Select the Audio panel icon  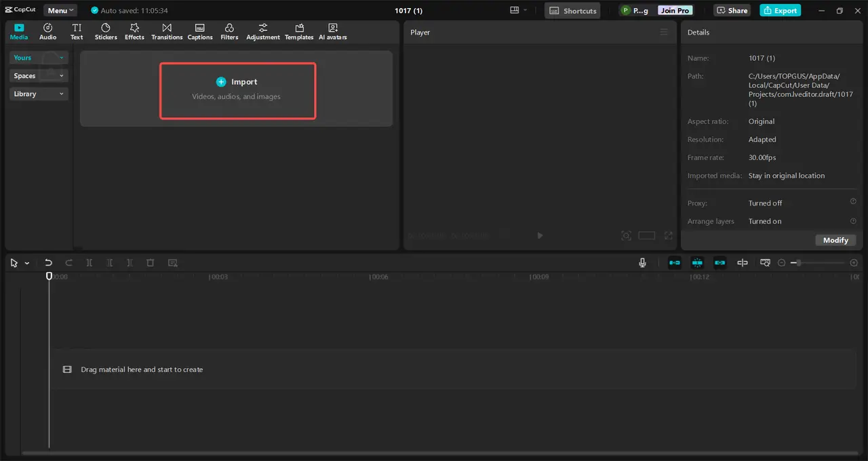47,31
